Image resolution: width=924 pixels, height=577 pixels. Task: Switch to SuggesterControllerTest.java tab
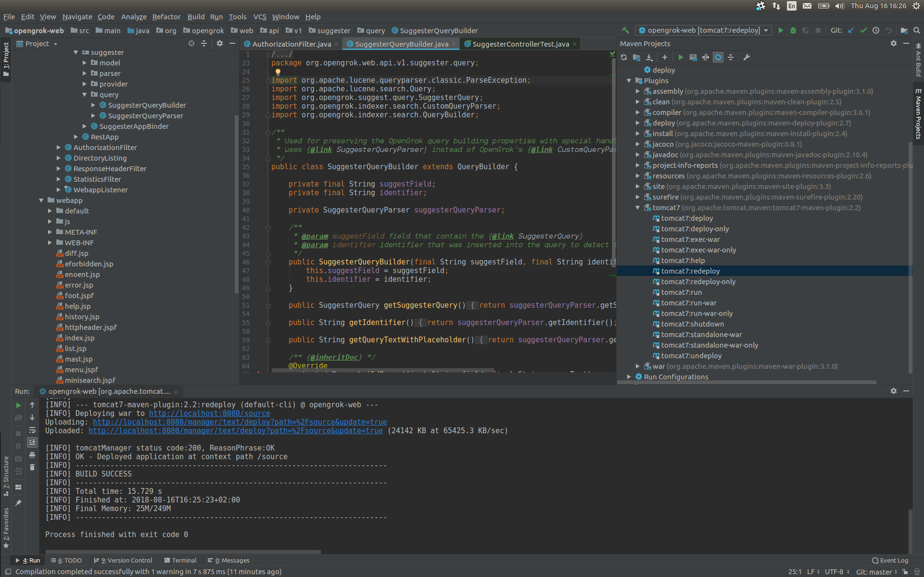pyautogui.click(x=520, y=44)
